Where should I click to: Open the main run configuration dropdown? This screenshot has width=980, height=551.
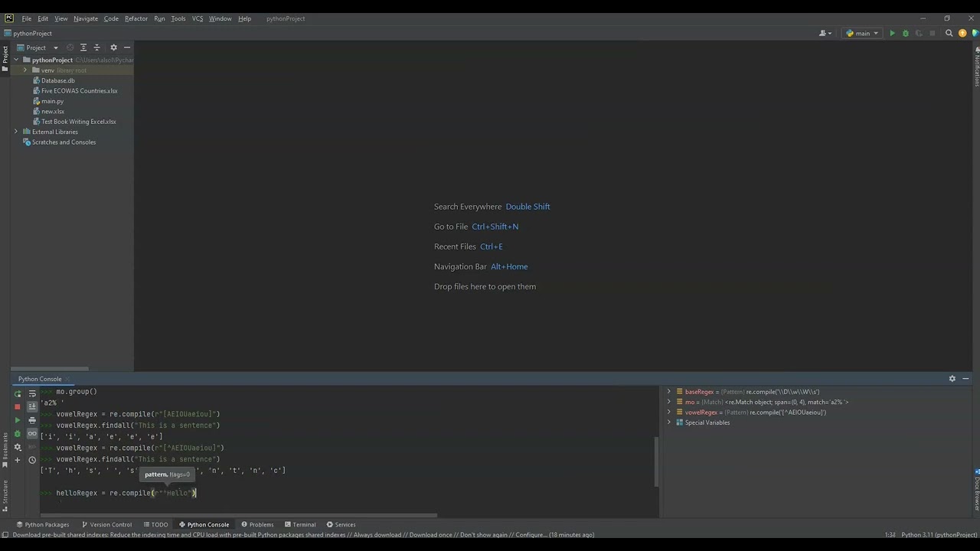862,33
